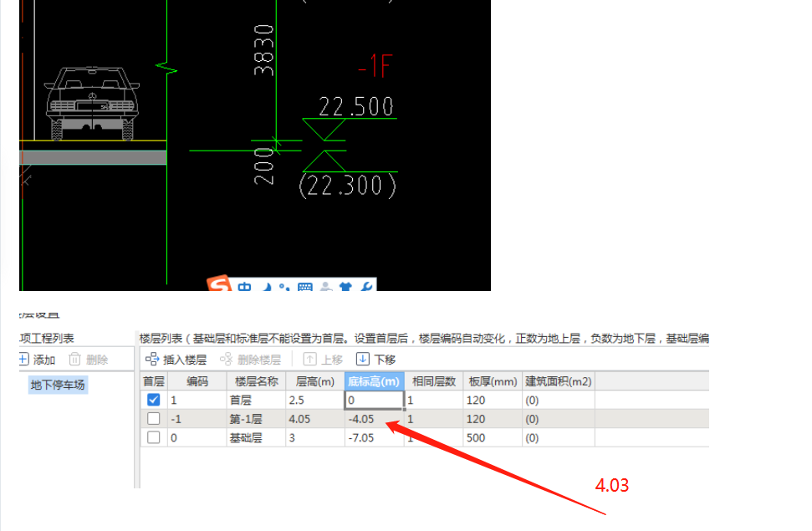Click the (22.300) elevation label in drawing
This screenshot has height=531, width=812.
(348, 186)
